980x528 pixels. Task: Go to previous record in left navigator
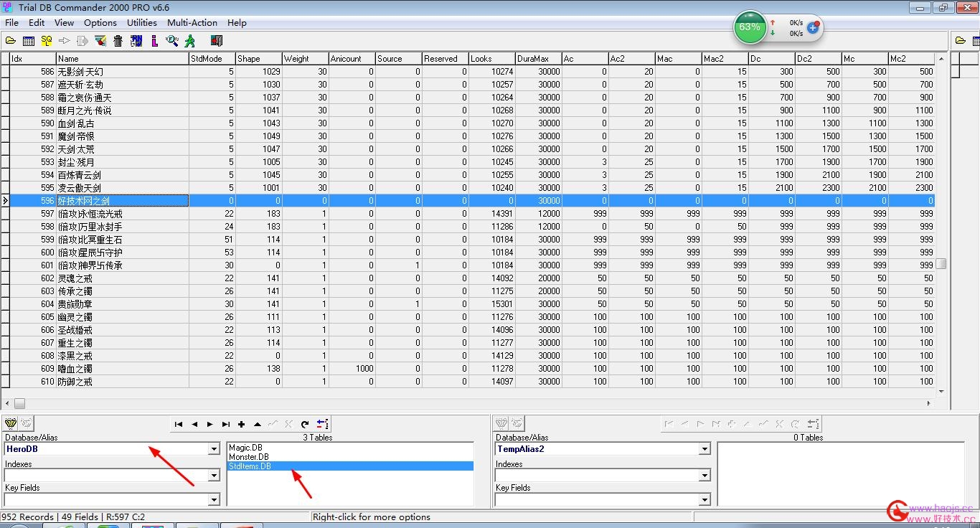(x=194, y=424)
